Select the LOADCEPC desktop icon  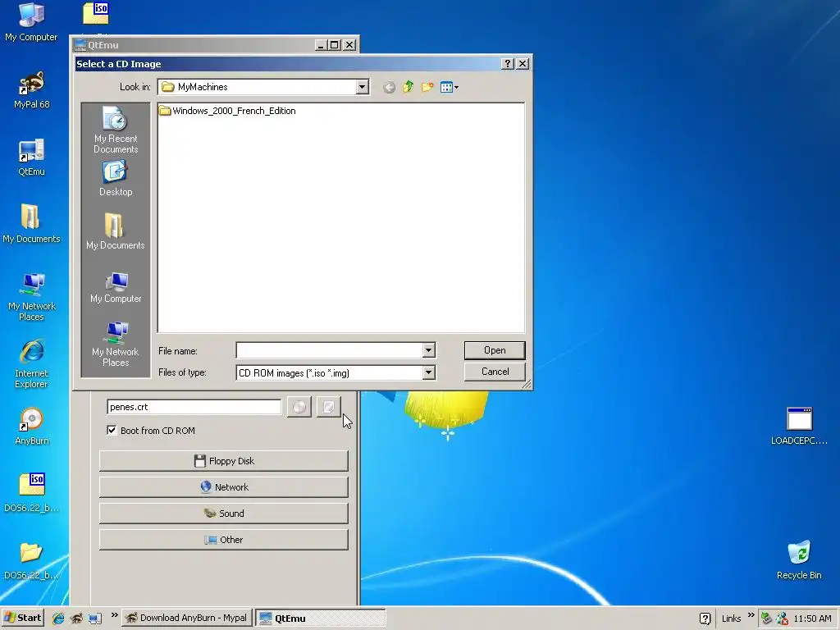799,427
